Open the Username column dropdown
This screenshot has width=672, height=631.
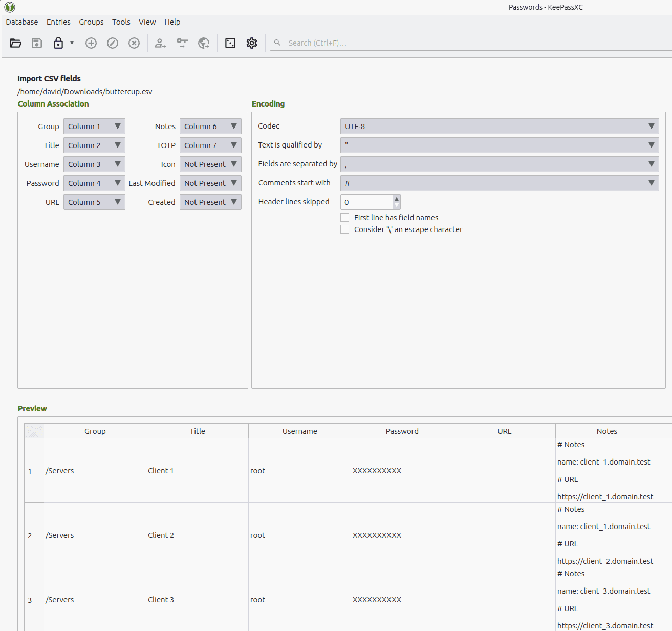coord(94,164)
